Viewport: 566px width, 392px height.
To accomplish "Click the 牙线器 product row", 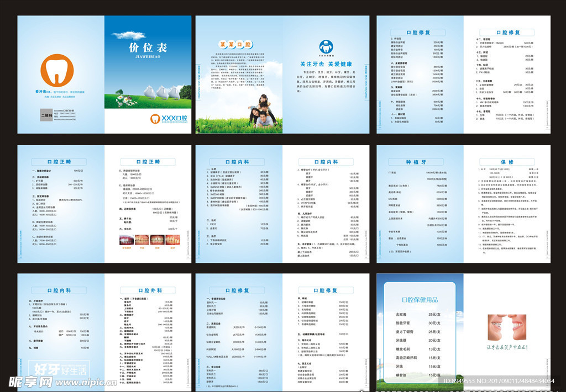I will pos(418,341).
